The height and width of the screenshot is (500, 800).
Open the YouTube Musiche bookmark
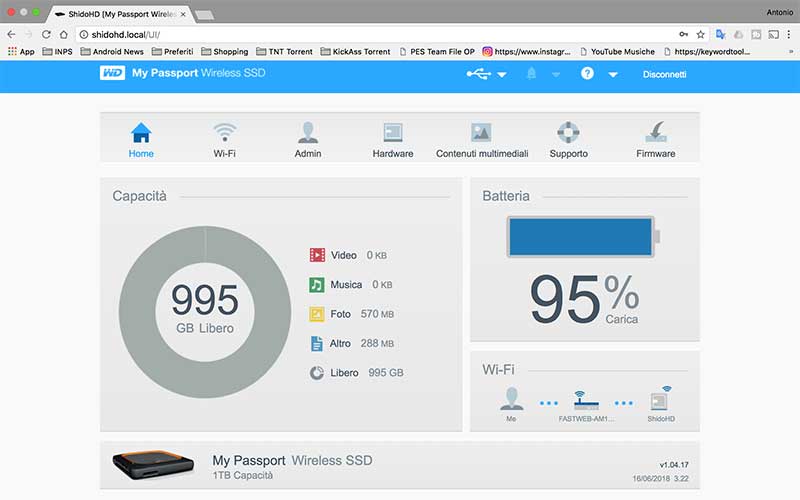pos(617,52)
